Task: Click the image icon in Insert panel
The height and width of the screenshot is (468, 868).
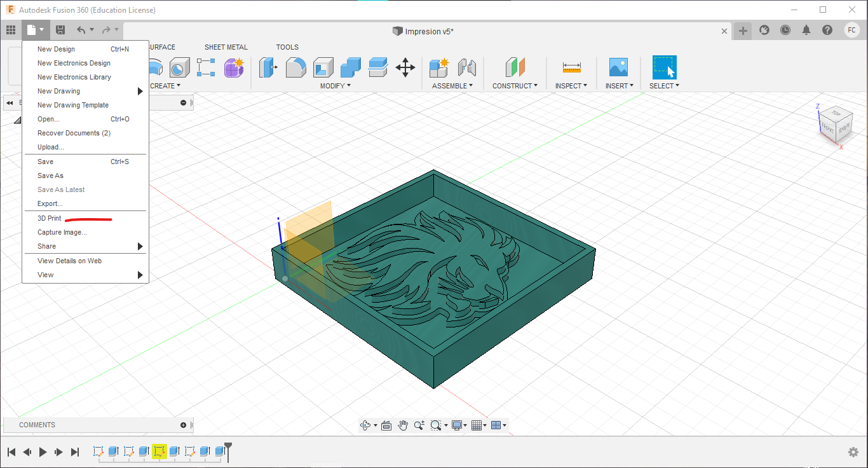Action: pyautogui.click(x=618, y=67)
